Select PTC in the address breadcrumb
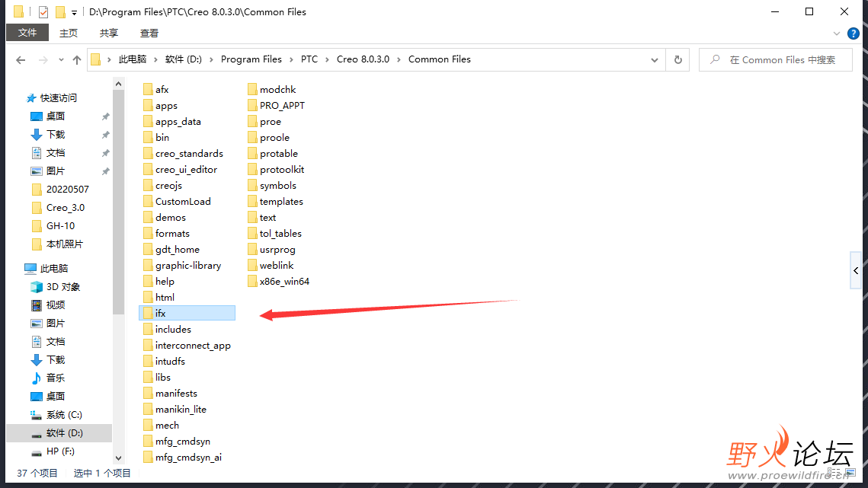The image size is (868, 488). pyautogui.click(x=309, y=59)
